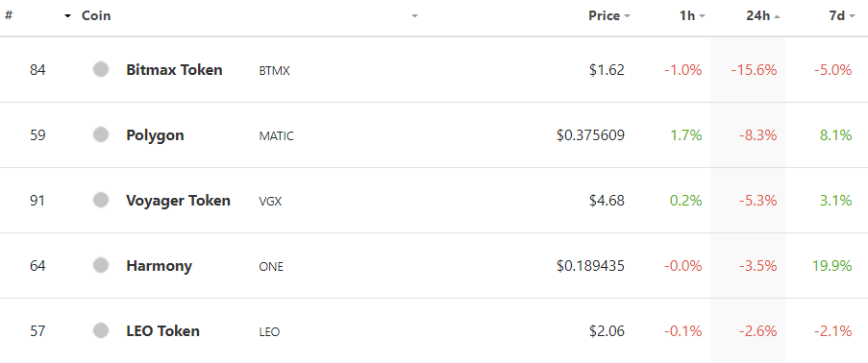Open the Polygon coin page
Viewport: 868px width, 363px height.
[155, 135]
